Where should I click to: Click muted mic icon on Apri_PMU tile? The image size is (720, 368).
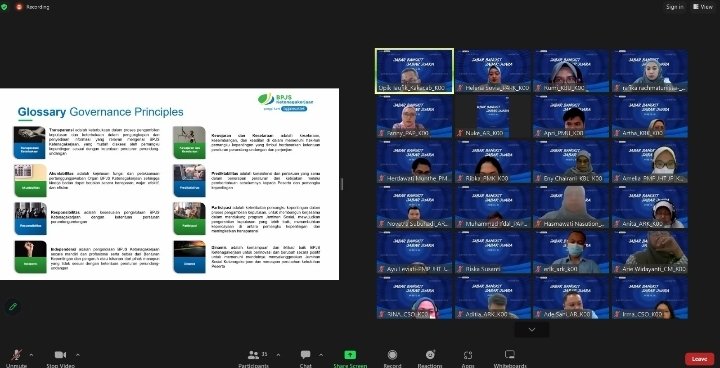coord(538,133)
